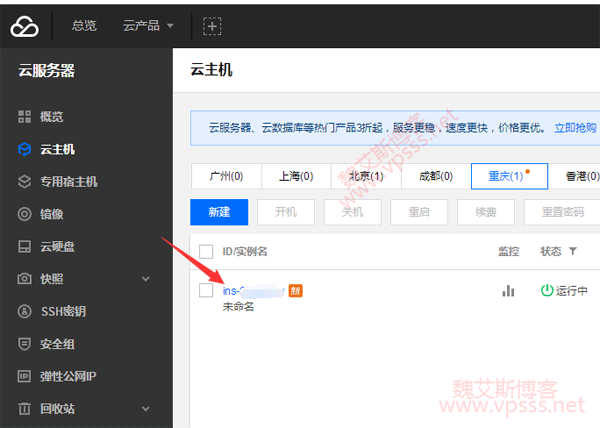The height and width of the screenshot is (428, 600).
Task: Click the 续费 renew button
Action: [486, 212]
